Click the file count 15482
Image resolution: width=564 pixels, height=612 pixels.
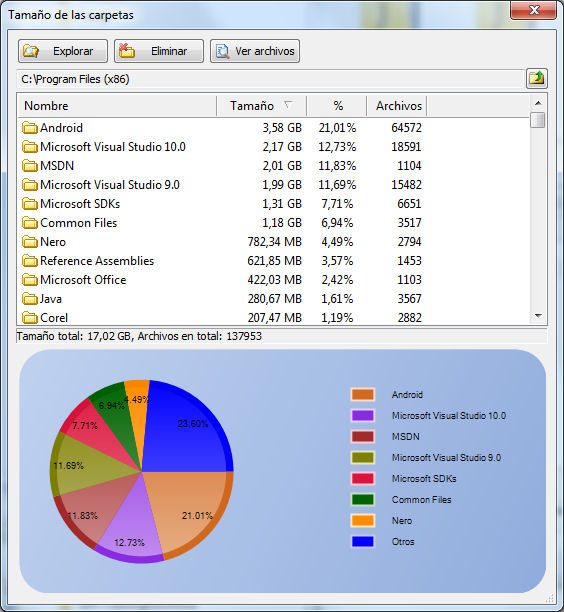click(406, 185)
